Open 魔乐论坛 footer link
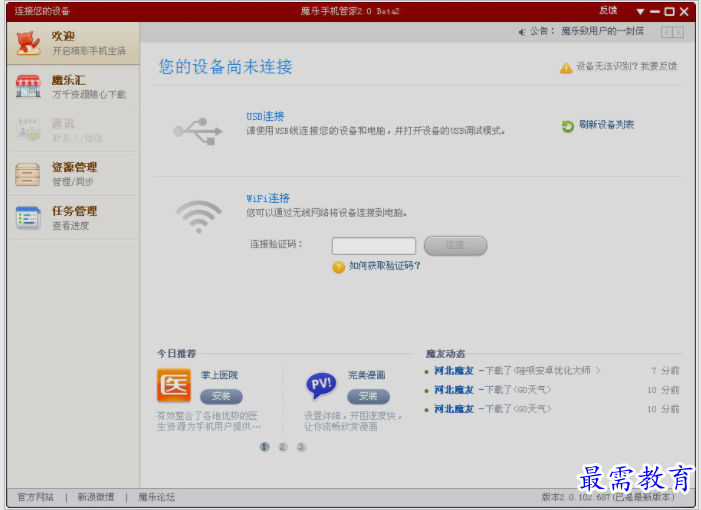Image resolution: width=701 pixels, height=510 pixels. tap(156, 497)
